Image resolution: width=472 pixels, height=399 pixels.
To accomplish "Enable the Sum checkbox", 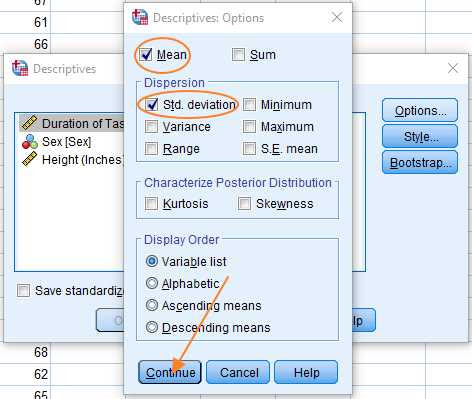I will coord(238,55).
